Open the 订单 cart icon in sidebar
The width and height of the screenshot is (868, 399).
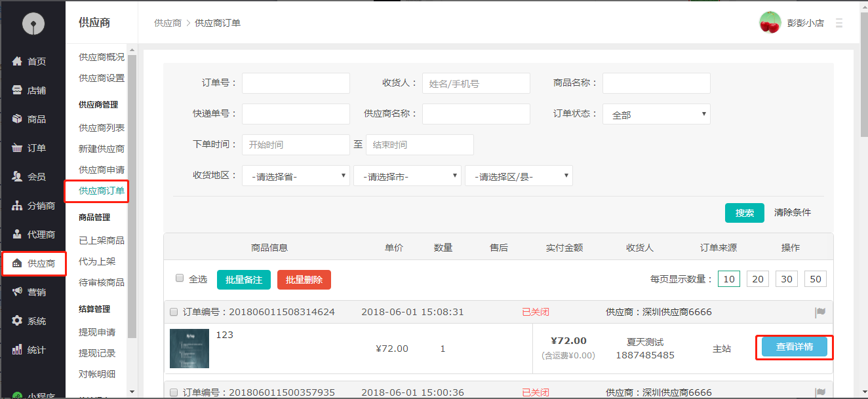18,148
